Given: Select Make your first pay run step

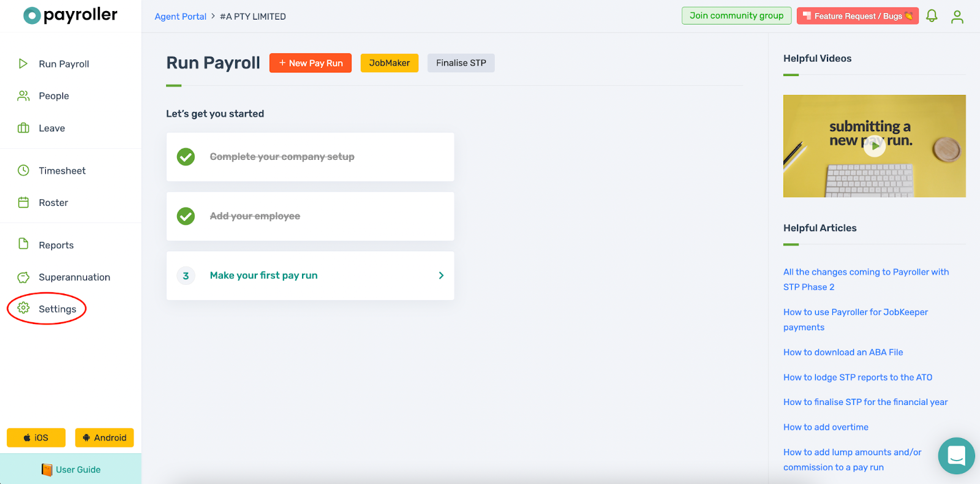Looking at the screenshot, I should (310, 276).
